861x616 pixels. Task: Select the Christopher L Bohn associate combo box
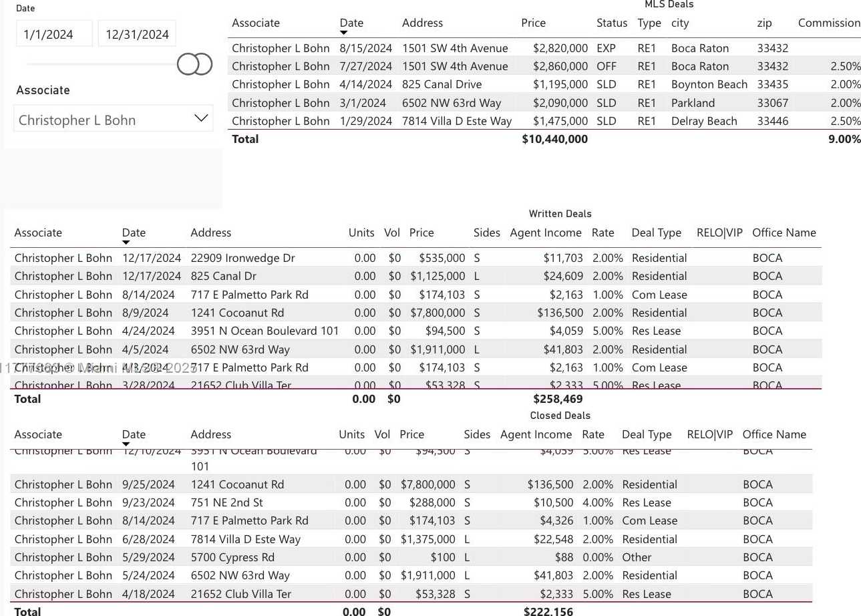[x=114, y=118]
